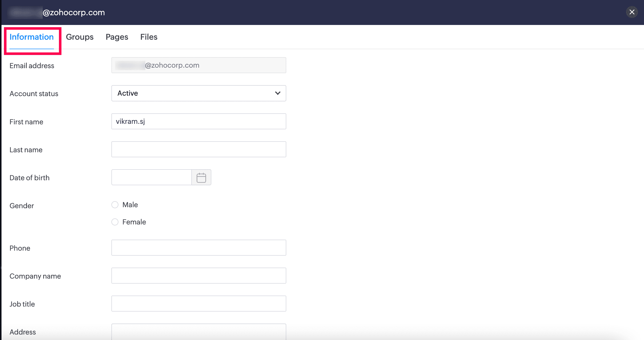Viewport: 644px width, 340px height.
Task: Click the Gender field label
Action: click(x=21, y=206)
